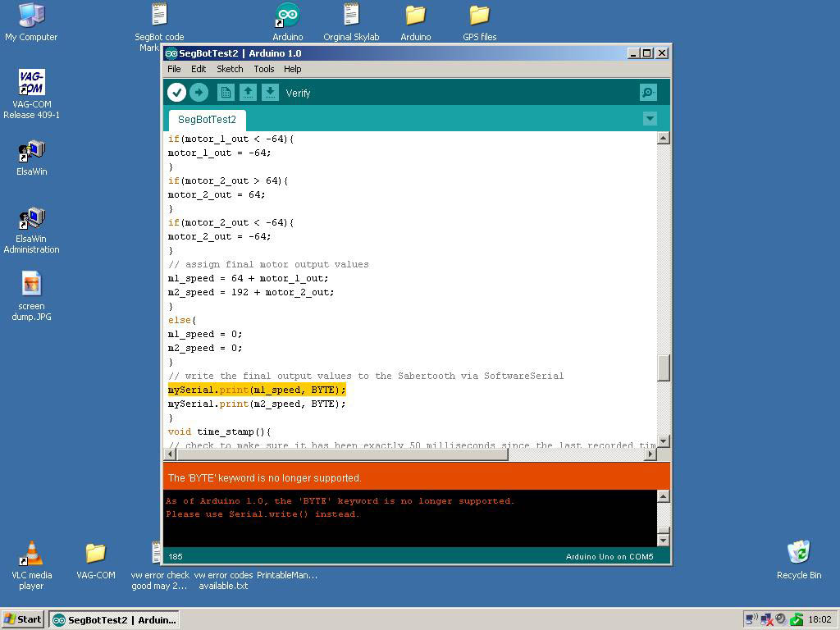Click the console scroll up arrow
This screenshot has height=630, width=840.
(663, 496)
